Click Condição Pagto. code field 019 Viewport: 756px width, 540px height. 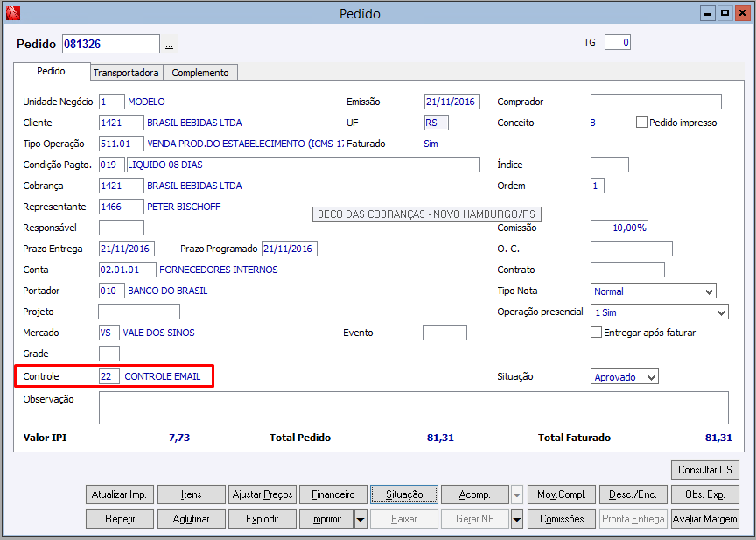click(x=112, y=165)
